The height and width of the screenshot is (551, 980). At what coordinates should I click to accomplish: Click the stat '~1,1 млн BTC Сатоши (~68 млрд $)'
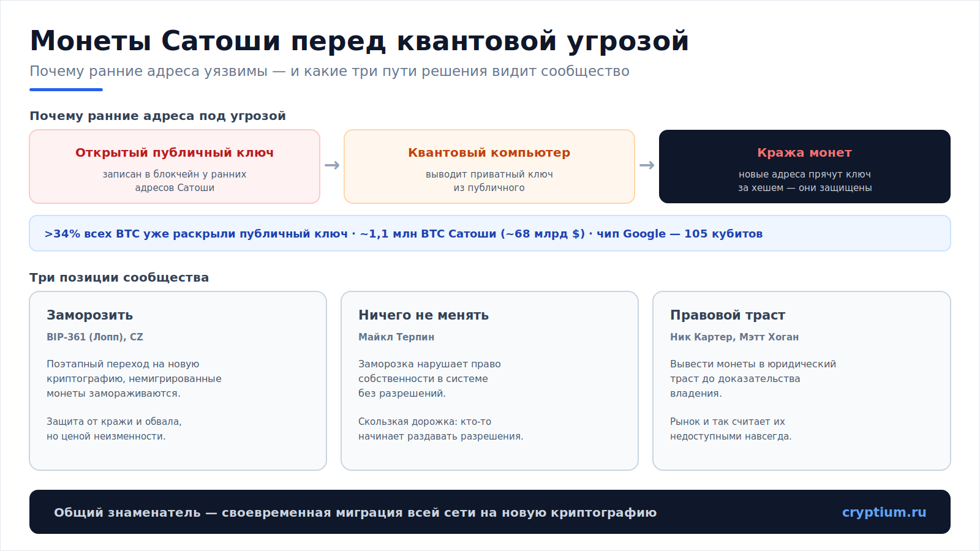pos(472,233)
